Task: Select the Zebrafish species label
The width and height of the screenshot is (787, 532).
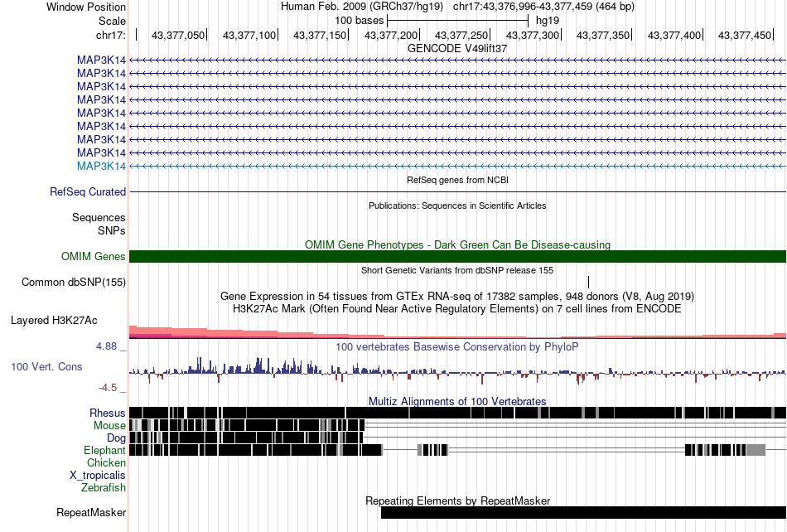Action: coord(104,487)
